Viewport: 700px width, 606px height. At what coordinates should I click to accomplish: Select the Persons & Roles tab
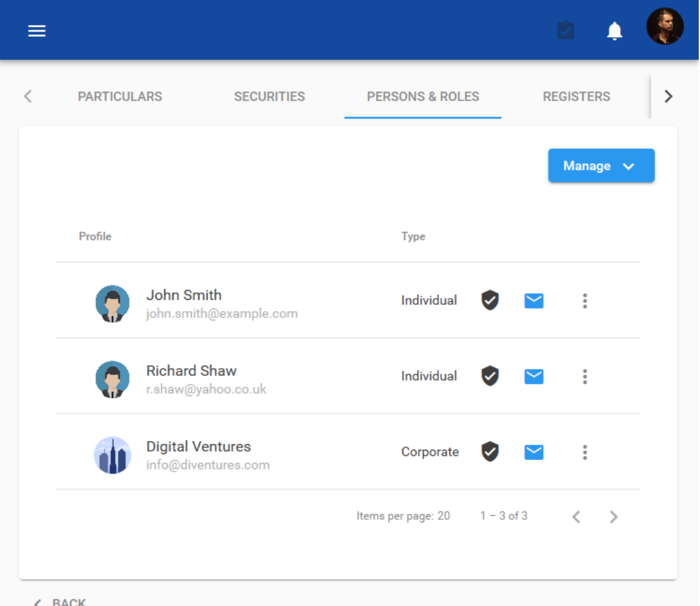click(x=422, y=96)
